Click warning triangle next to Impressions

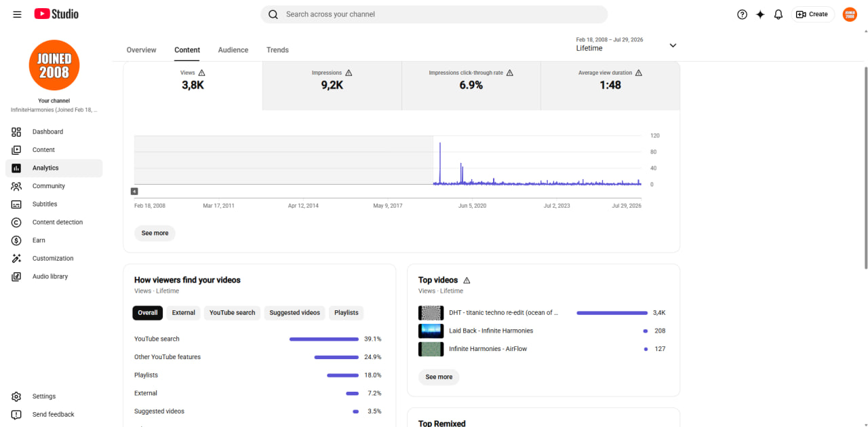pyautogui.click(x=349, y=73)
